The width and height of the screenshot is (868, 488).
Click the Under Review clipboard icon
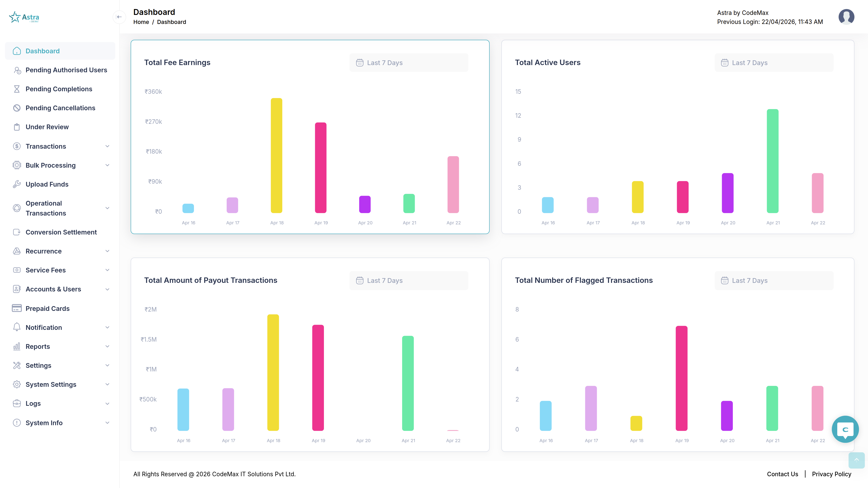[17, 127]
